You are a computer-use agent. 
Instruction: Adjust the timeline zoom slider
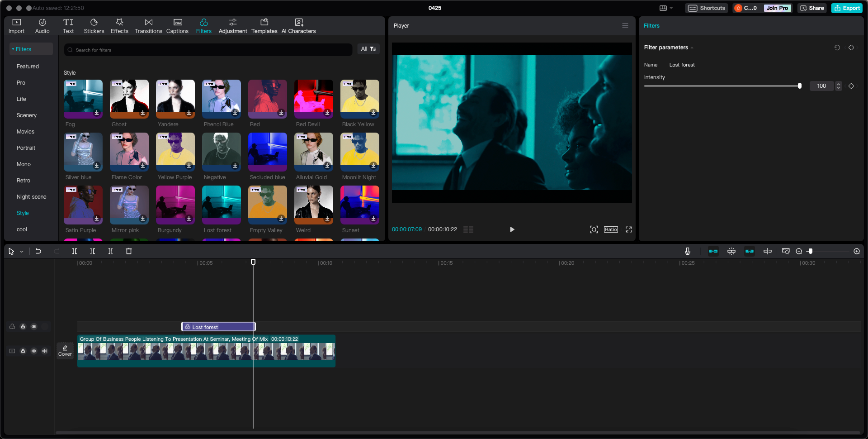(x=810, y=251)
